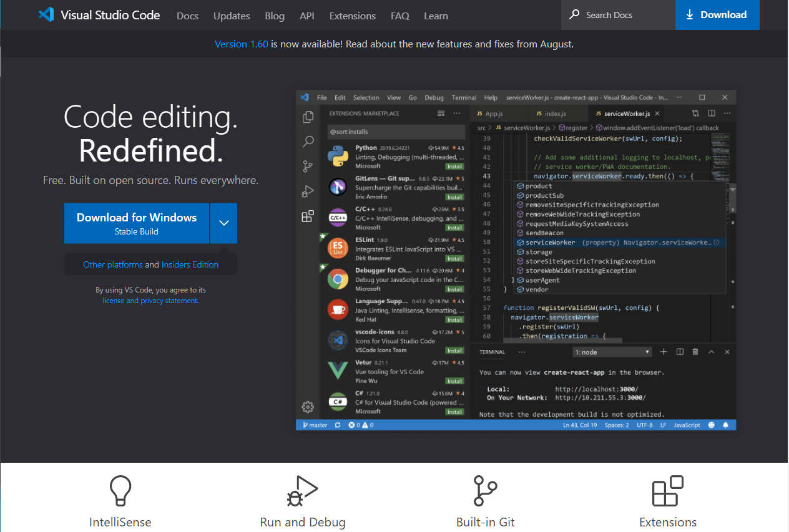Click the Visual Studio Code logo icon
Screen dimensions: 789x532
[x=46, y=15]
